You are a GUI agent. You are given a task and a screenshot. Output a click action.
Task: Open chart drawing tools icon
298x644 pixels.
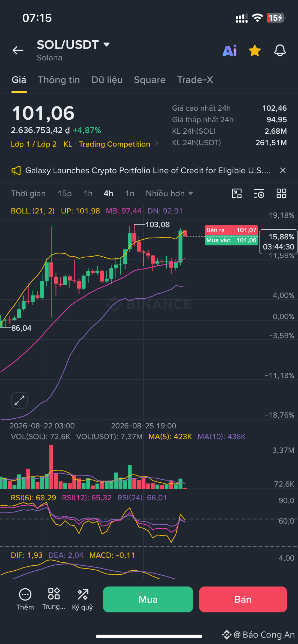(x=237, y=194)
